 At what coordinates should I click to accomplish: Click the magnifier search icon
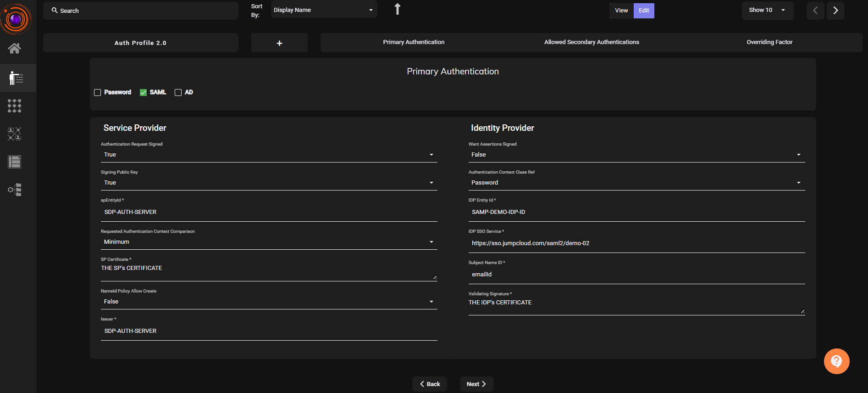tap(55, 10)
